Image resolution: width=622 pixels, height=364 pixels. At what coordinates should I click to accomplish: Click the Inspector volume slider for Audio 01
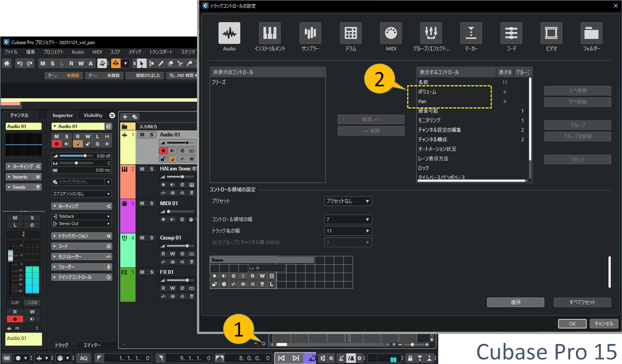click(x=76, y=156)
